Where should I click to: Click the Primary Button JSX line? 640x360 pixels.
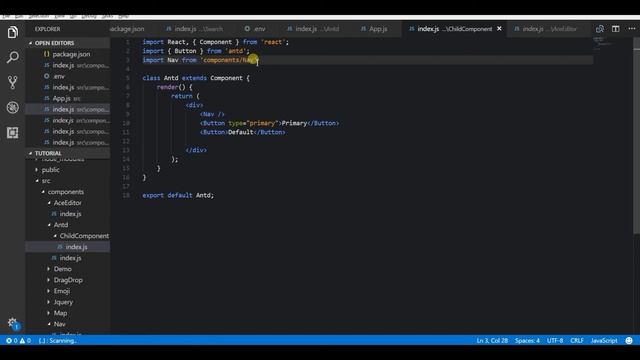(x=269, y=123)
